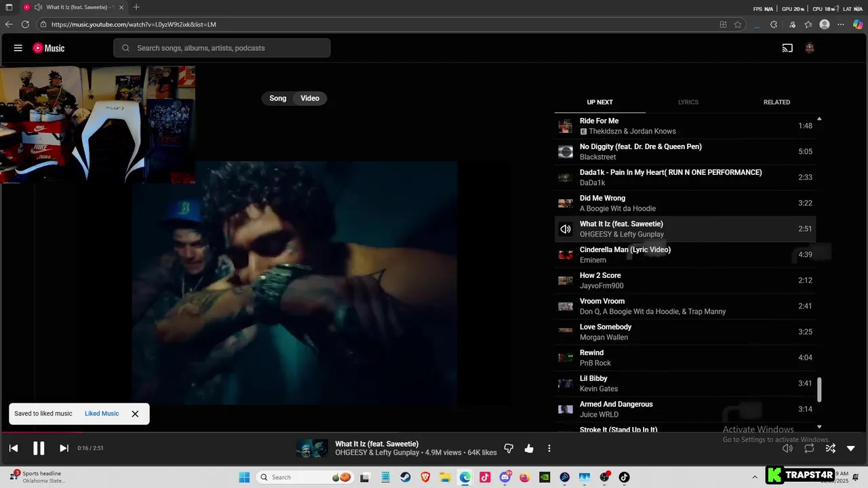Toggle the thumbs up like button
868x488 pixels.
[529, 449]
